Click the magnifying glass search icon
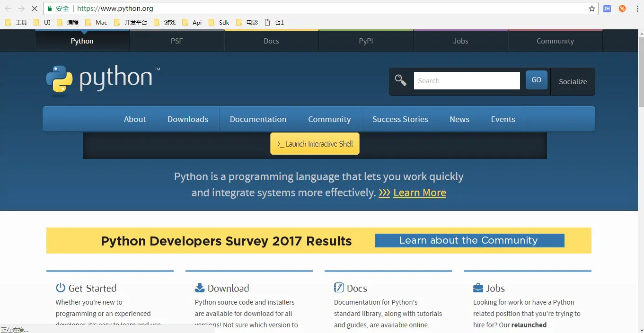Image resolution: width=644 pixels, height=333 pixels. [401, 80]
